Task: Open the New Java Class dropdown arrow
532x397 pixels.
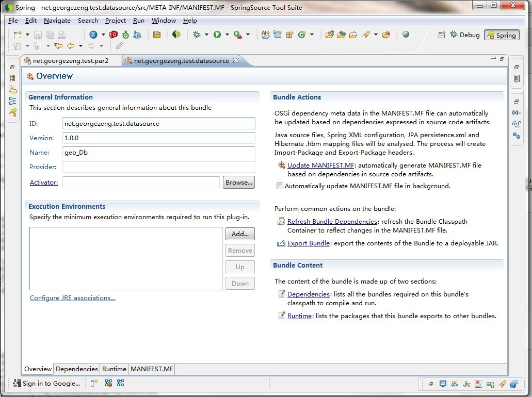Action: pyautogui.click(x=312, y=35)
